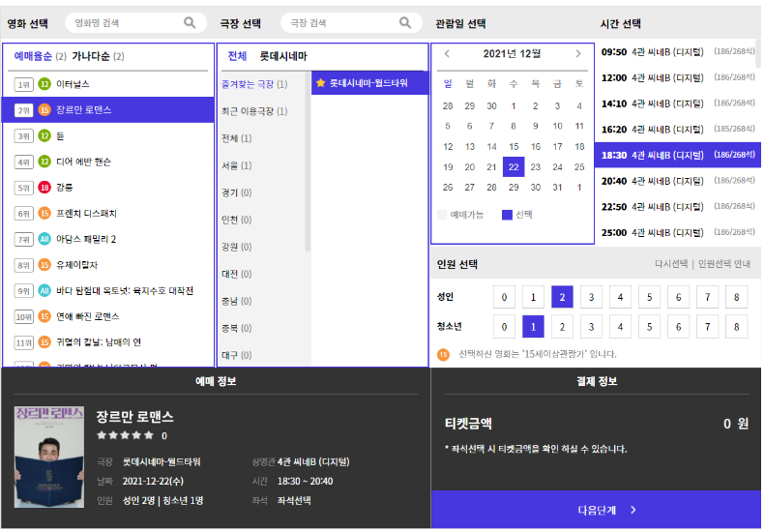Select 8 adults

coord(737,297)
